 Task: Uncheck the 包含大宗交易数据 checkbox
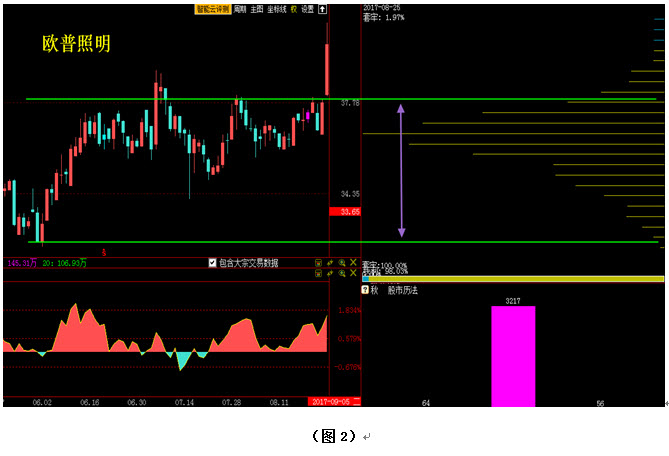(x=212, y=263)
